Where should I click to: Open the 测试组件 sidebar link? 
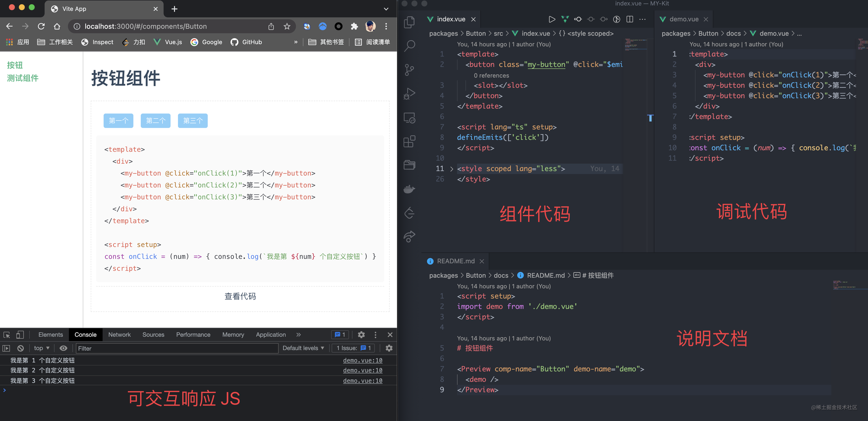click(x=23, y=78)
